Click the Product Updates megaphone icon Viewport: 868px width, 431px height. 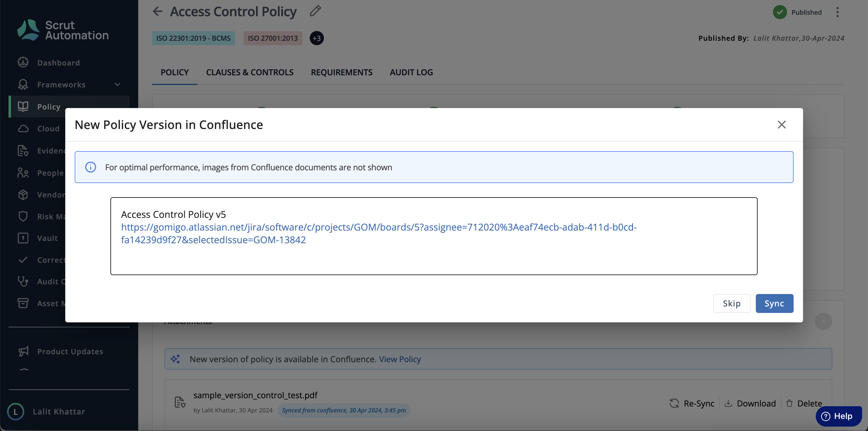tap(23, 351)
